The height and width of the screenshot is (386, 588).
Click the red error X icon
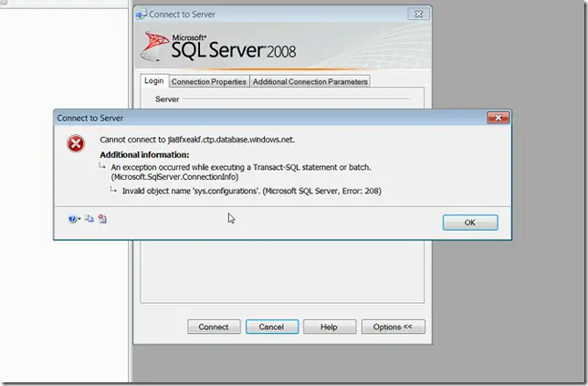tap(77, 144)
